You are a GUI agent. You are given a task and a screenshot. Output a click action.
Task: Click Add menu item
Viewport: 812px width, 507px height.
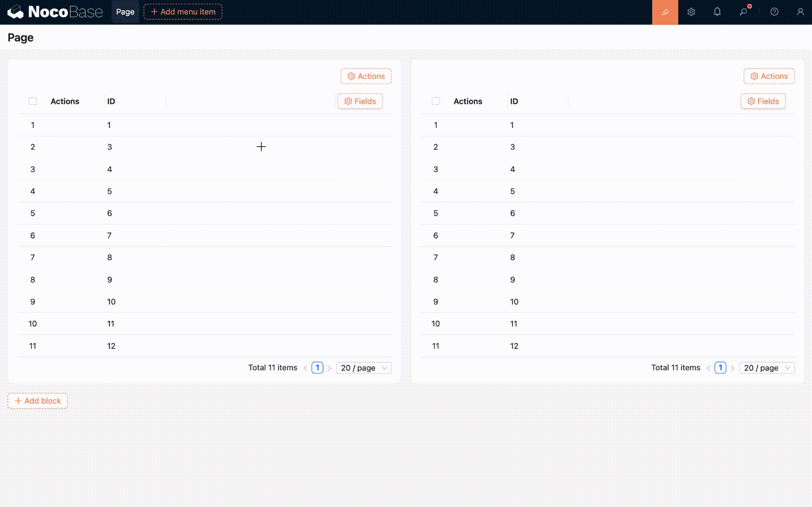pos(183,12)
